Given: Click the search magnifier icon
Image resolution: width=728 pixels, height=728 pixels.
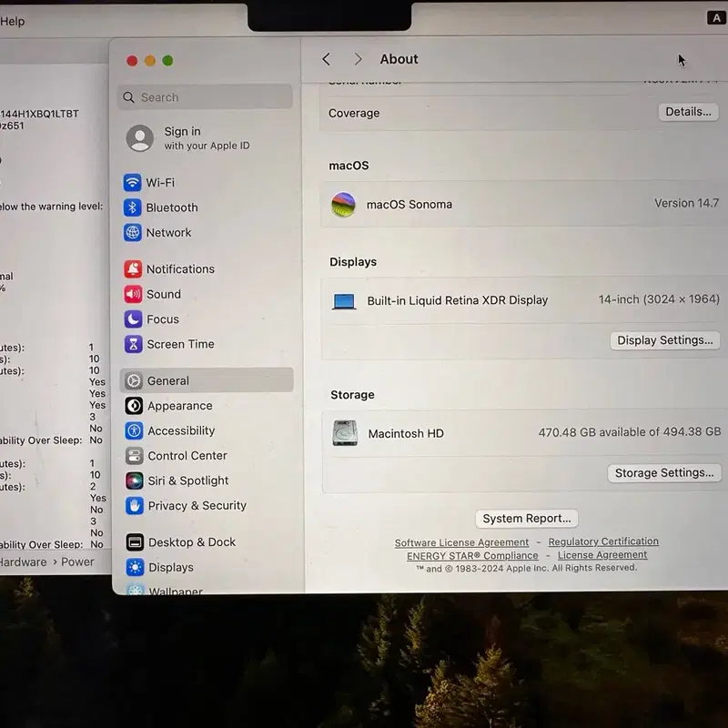Looking at the screenshot, I should coord(128,97).
